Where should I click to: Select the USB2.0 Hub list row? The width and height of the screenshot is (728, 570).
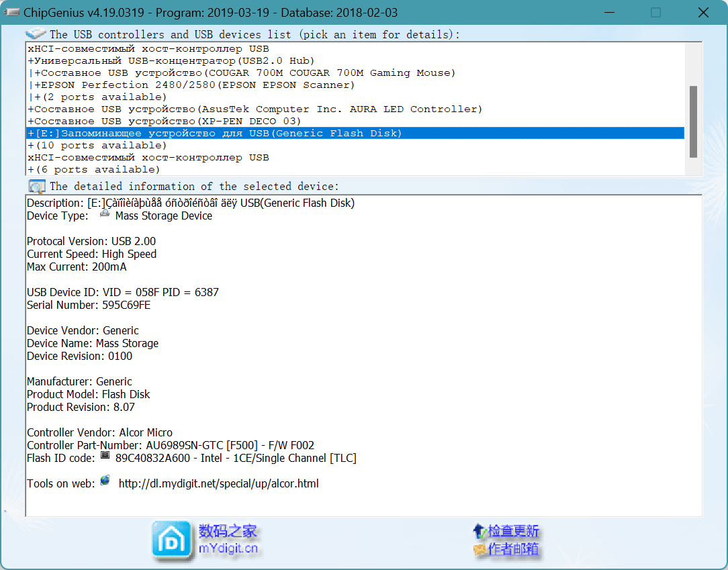tap(355, 61)
